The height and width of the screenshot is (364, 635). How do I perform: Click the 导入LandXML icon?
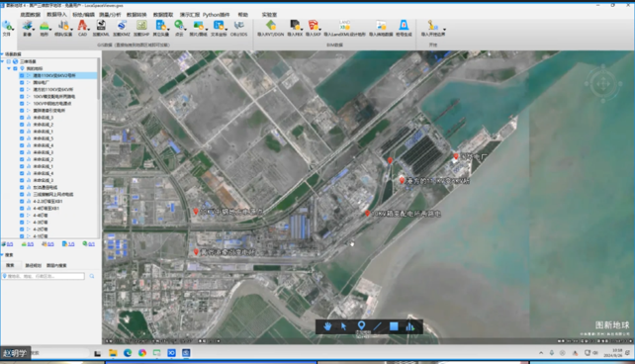344,26
